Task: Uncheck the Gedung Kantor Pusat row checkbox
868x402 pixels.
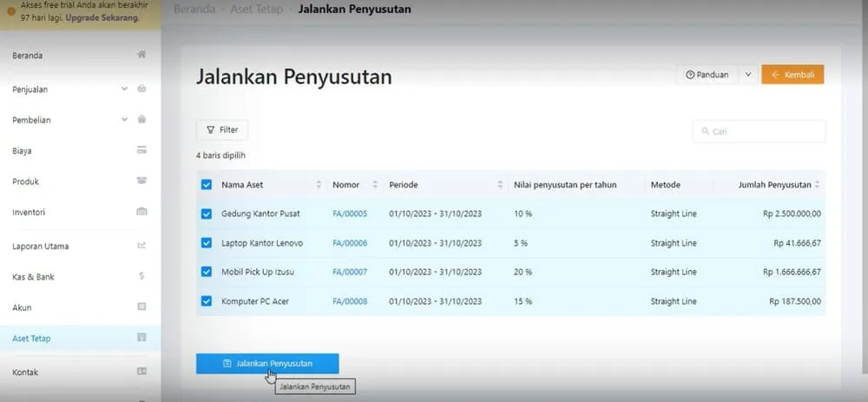Action: 207,214
